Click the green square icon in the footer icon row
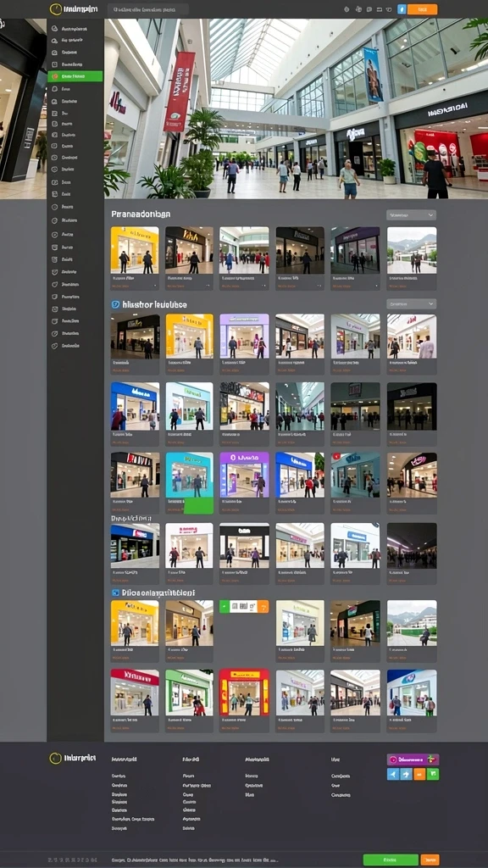Viewport: 488px width, 868px height. 433,774
